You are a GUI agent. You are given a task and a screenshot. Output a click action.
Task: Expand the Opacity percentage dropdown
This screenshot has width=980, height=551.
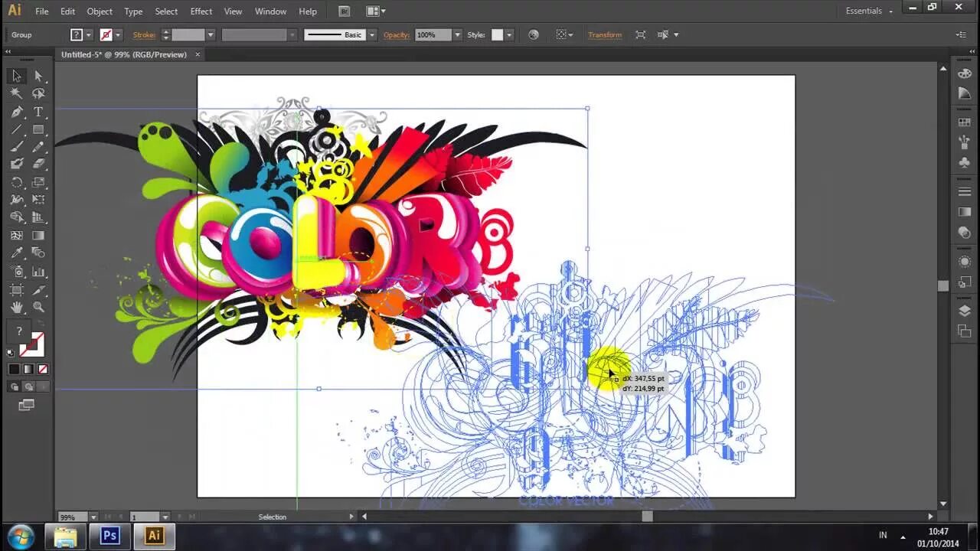tap(458, 34)
